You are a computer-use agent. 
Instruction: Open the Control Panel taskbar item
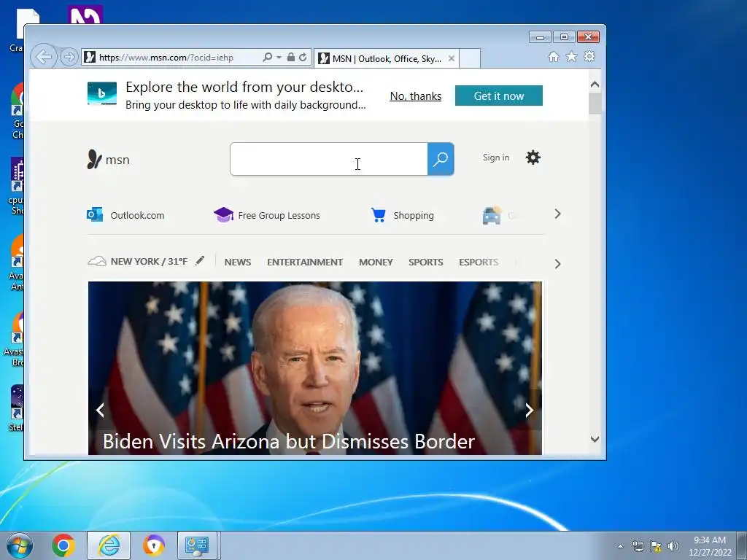(x=197, y=545)
